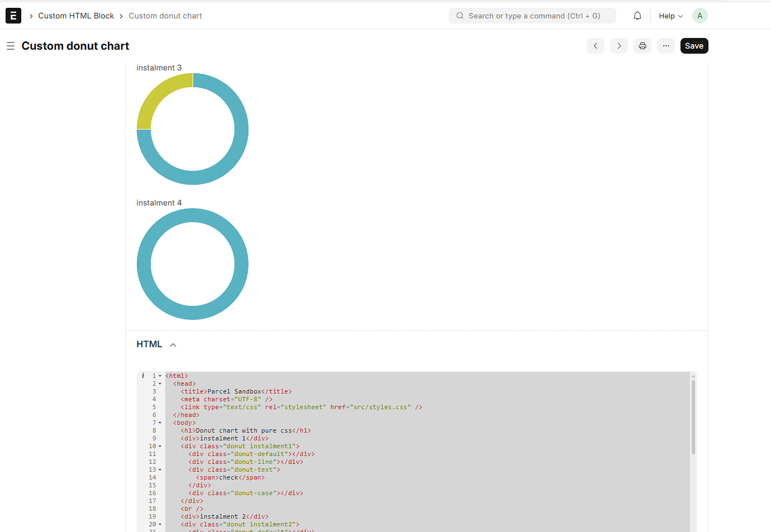Click the Save button
This screenshot has width=771, height=532.
pos(694,45)
